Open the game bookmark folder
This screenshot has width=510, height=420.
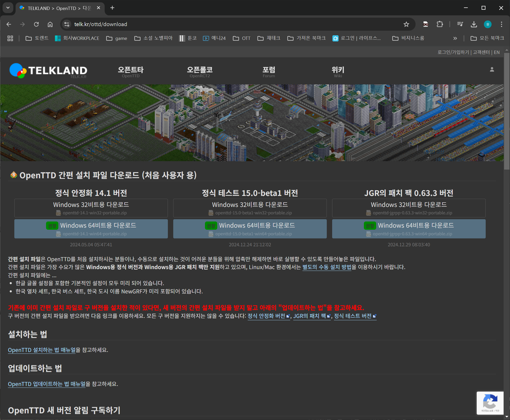tap(117, 38)
